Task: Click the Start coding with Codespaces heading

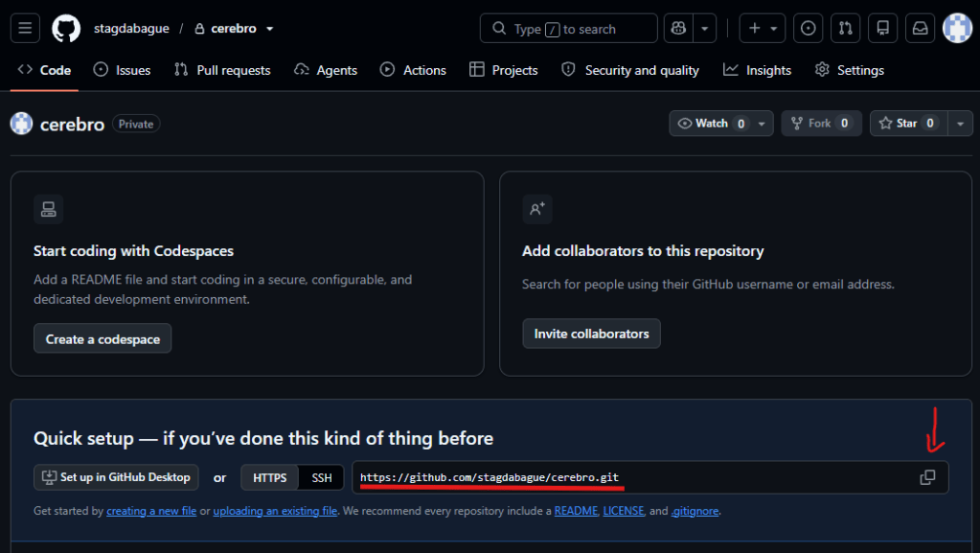Action: pos(134,251)
